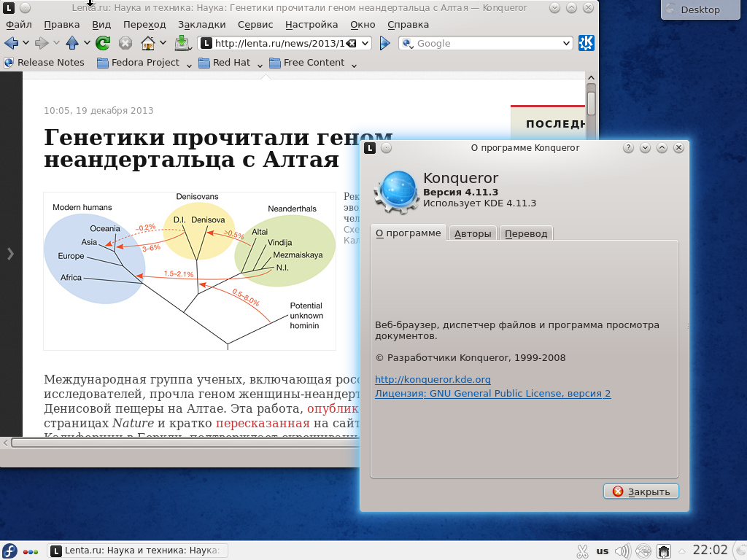Image resolution: width=747 pixels, height=560 pixels.
Task: Expand Up arrow dropdown
Action: coord(87,43)
